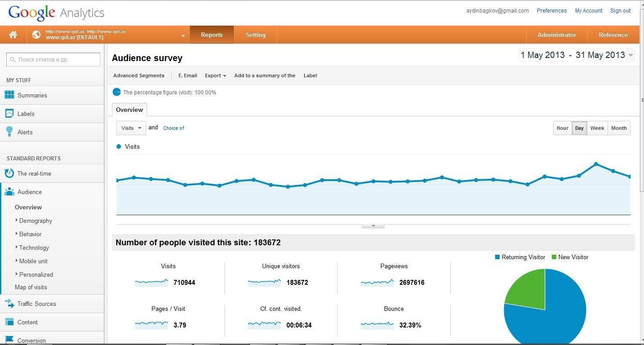644x345 pixels.
Task: Open the Visits metric dropdown
Action: [x=131, y=128]
